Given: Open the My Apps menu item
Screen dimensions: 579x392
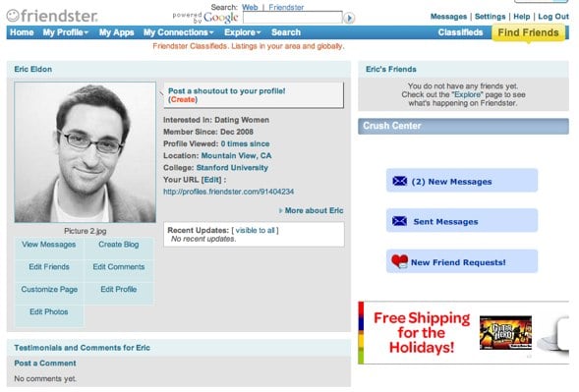Looking at the screenshot, I should point(116,32).
